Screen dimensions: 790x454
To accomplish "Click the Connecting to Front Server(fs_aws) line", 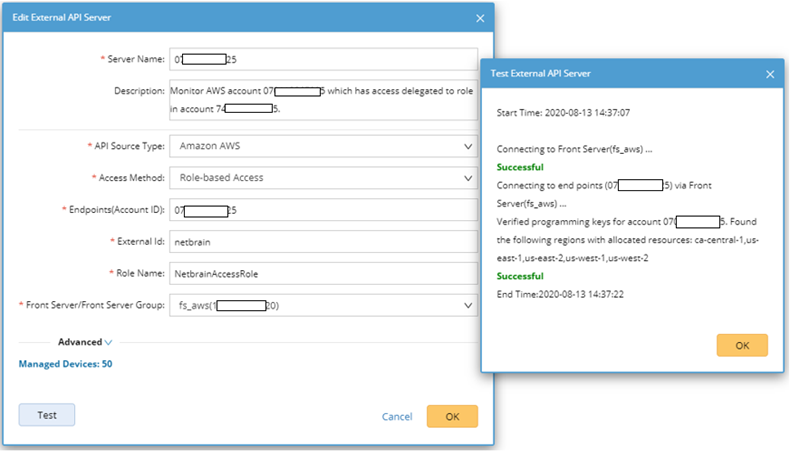I will pyautogui.click(x=574, y=149).
